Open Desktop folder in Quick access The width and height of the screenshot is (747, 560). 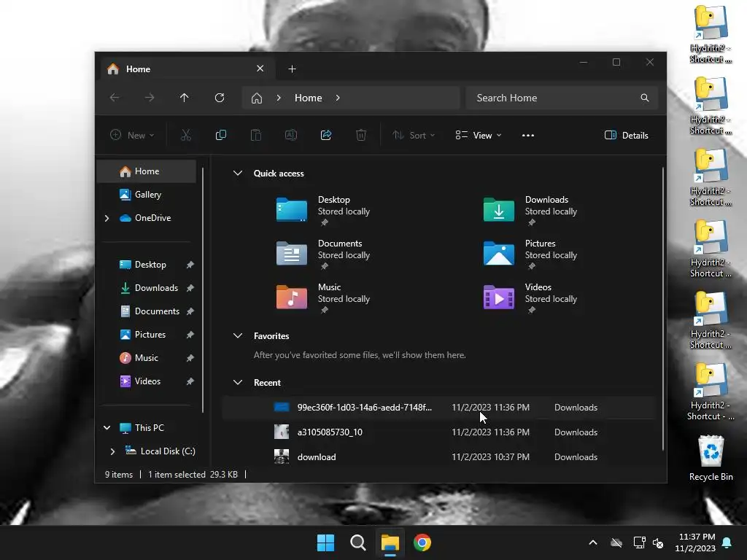tap(323, 210)
